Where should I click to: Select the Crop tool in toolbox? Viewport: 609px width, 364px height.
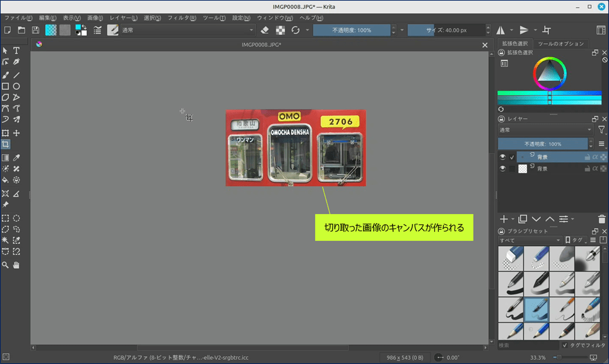click(5, 145)
